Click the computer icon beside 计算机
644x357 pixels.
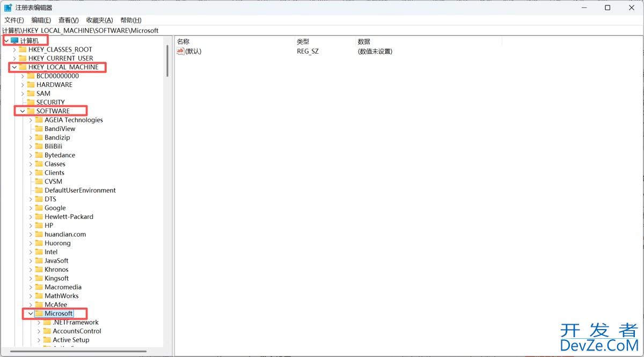(x=14, y=40)
